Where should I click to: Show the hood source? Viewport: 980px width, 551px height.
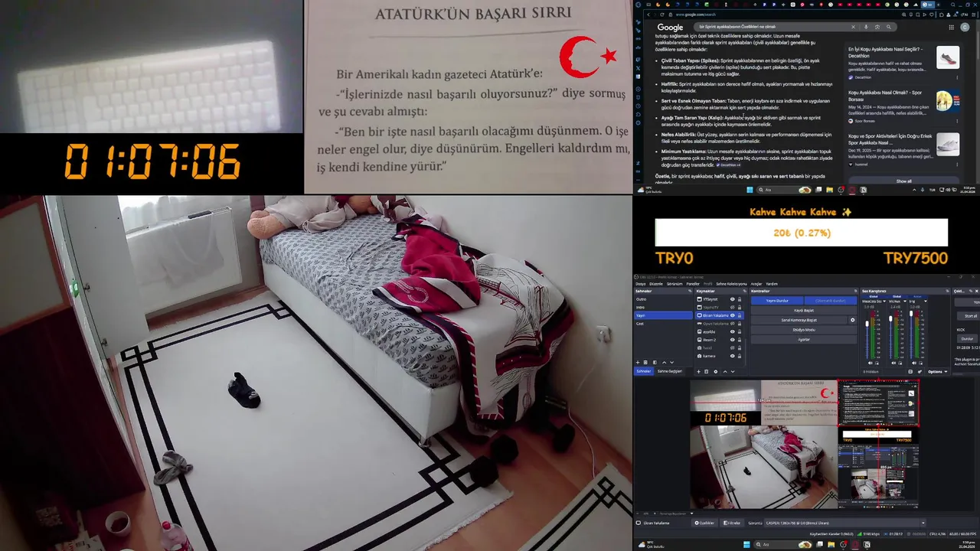click(733, 348)
